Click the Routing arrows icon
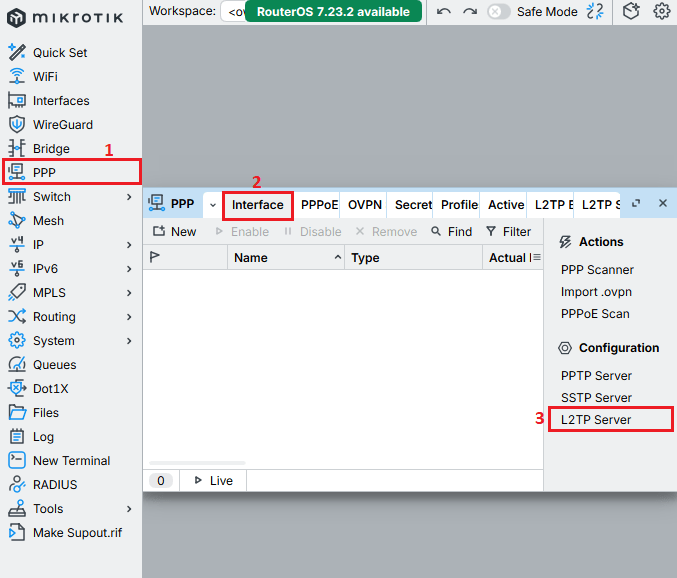 click(x=17, y=316)
